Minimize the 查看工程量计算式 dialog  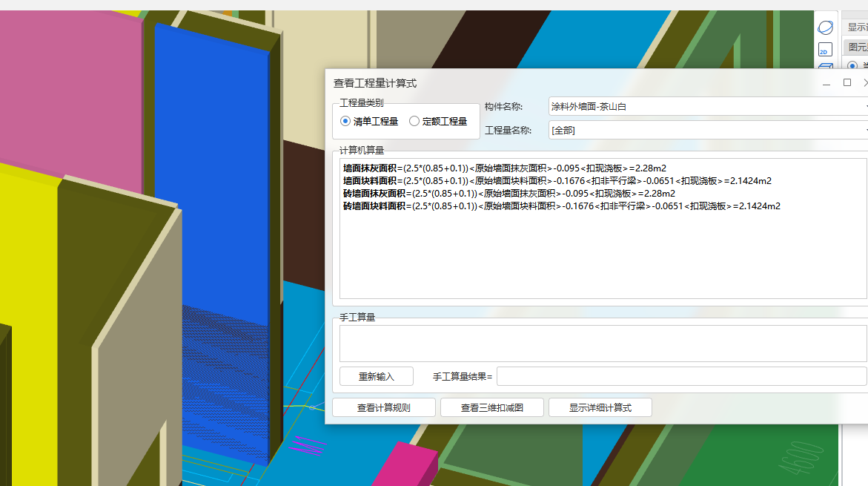point(826,83)
